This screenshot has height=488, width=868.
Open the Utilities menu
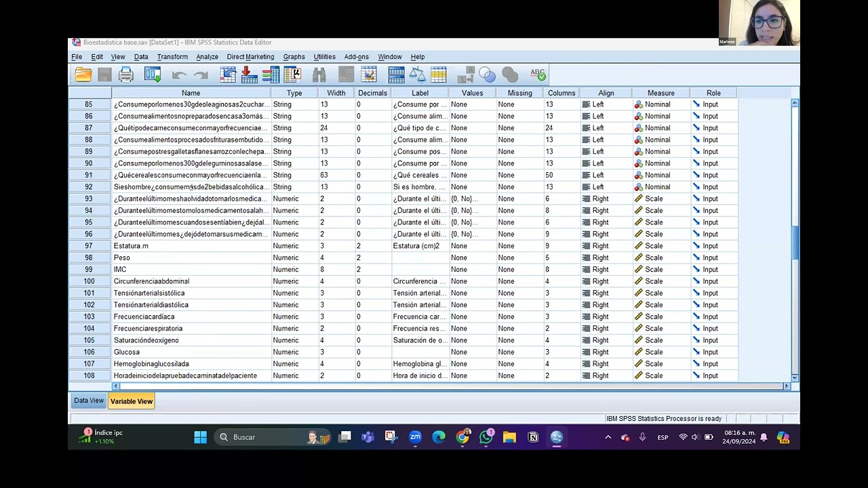(324, 57)
